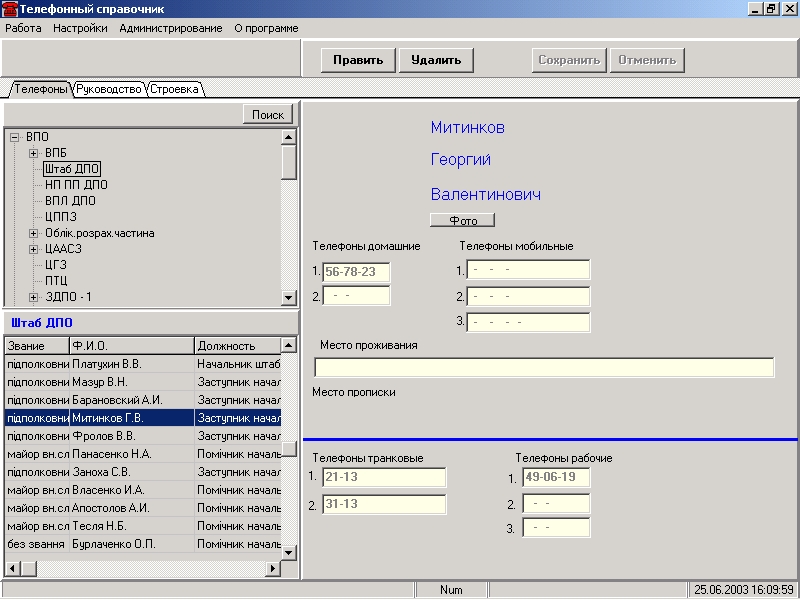Image resolution: width=800 pixels, height=600 pixels.
Task: Click the Поиск button
Action: (x=268, y=115)
